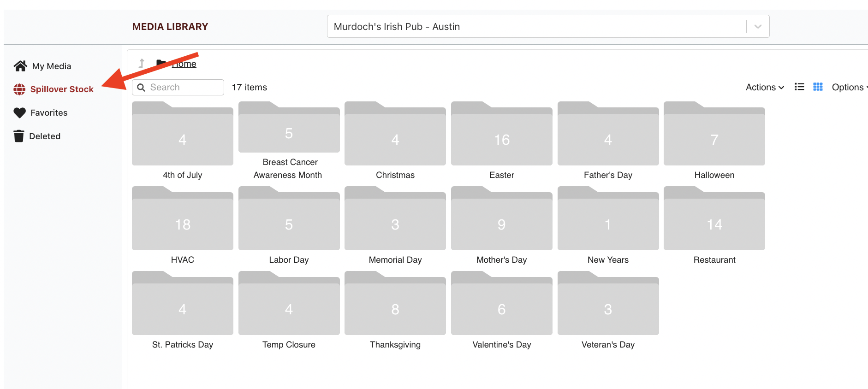Click the Favorites heart icon
The image size is (868, 389).
tap(20, 113)
